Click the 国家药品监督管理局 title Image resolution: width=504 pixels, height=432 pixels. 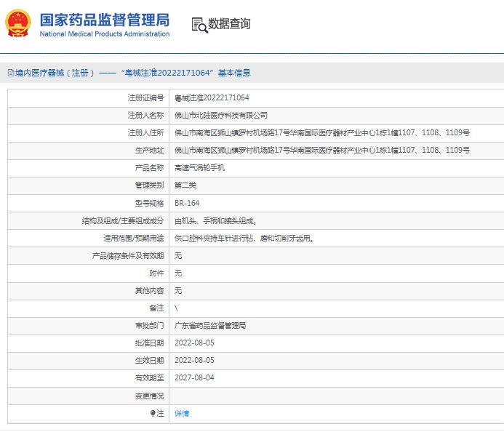pos(105,20)
